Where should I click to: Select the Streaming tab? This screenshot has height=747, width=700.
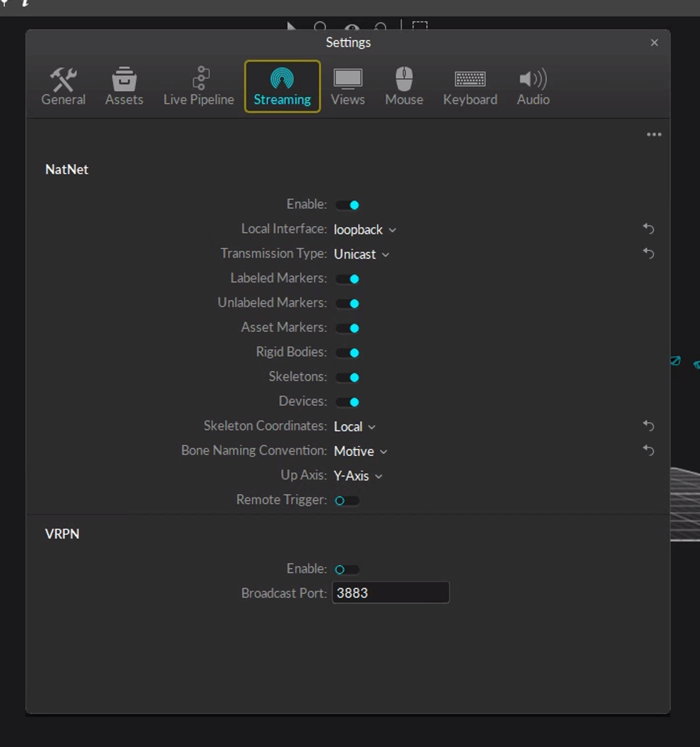click(282, 86)
